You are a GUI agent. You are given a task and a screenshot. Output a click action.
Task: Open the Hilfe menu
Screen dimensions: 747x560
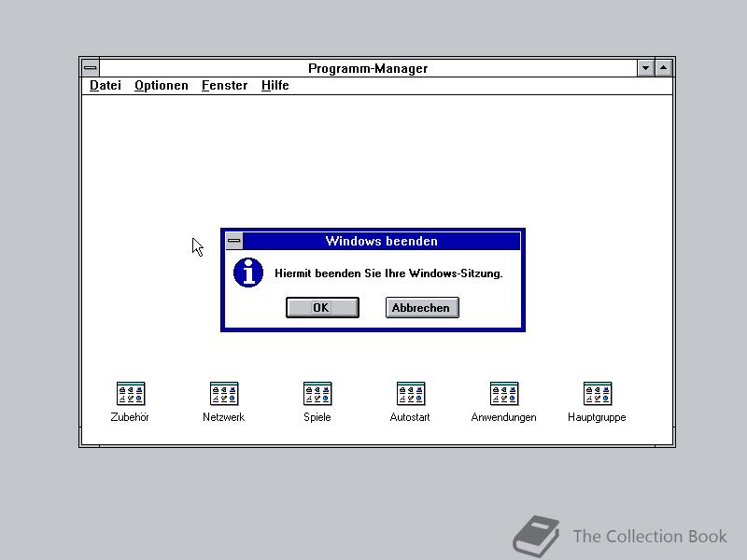(x=275, y=86)
